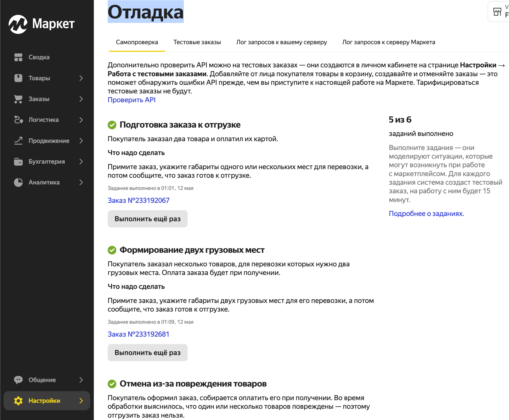Open order Заказ №233192067
This screenshot has width=509, height=420.
pyautogui.click(x=138, y=200)
